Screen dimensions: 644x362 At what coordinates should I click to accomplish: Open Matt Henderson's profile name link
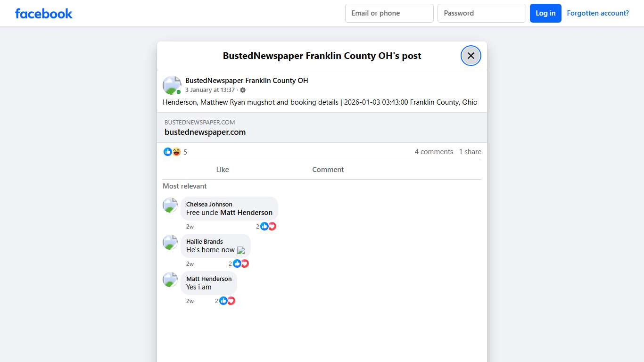209,279
